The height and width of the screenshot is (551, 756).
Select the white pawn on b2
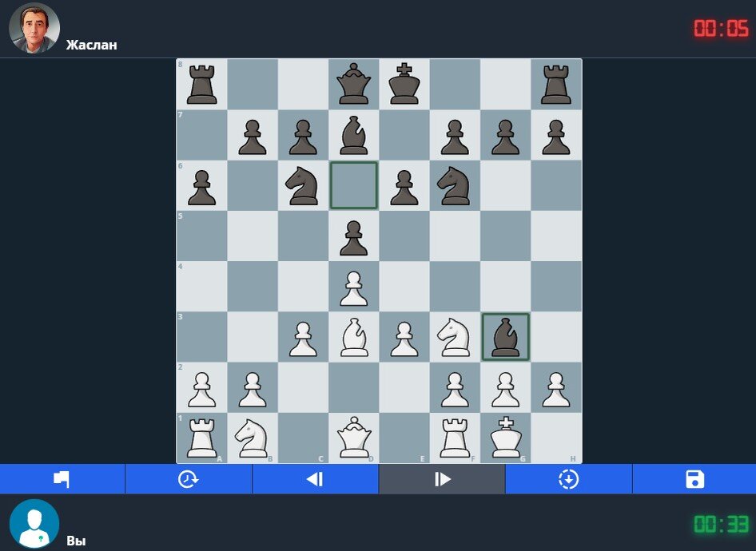coord(253,389)
